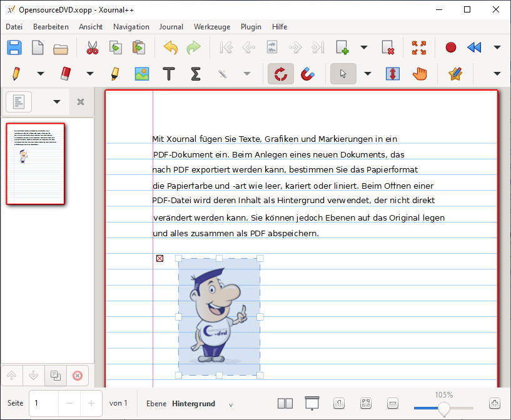
Task: Close the sidebar panel
Action: coord(81,102)
